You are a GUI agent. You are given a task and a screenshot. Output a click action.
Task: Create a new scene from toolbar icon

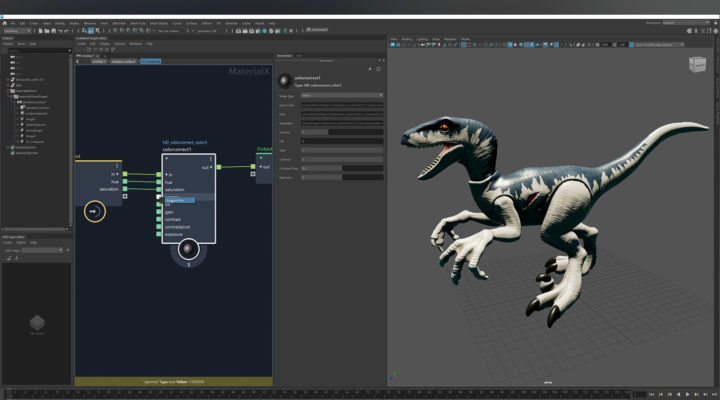pyautogui.click(x=41, y=31)
